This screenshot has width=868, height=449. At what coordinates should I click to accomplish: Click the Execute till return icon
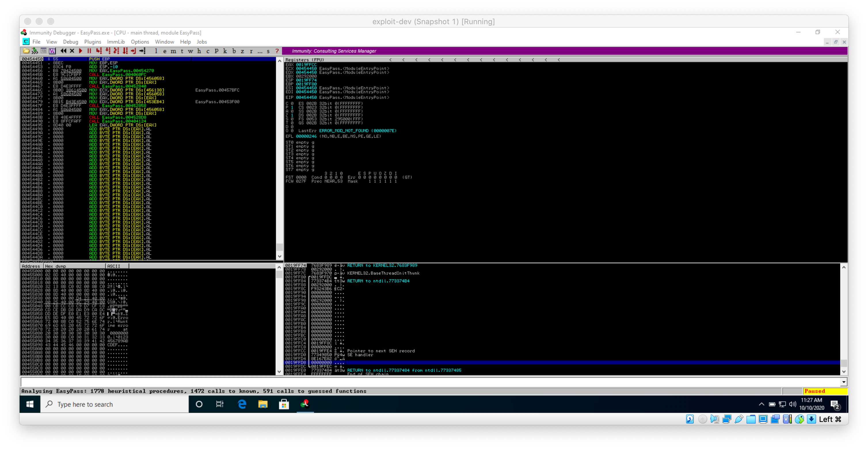[x=134, y=51]
